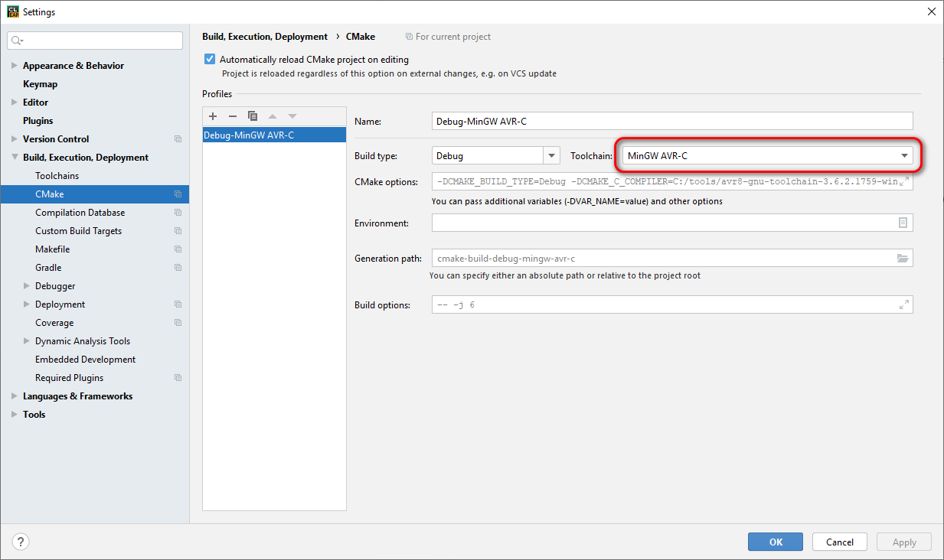Open the Plugins settings page
This screenshot has height=560, width=944.
pos(38,121)
